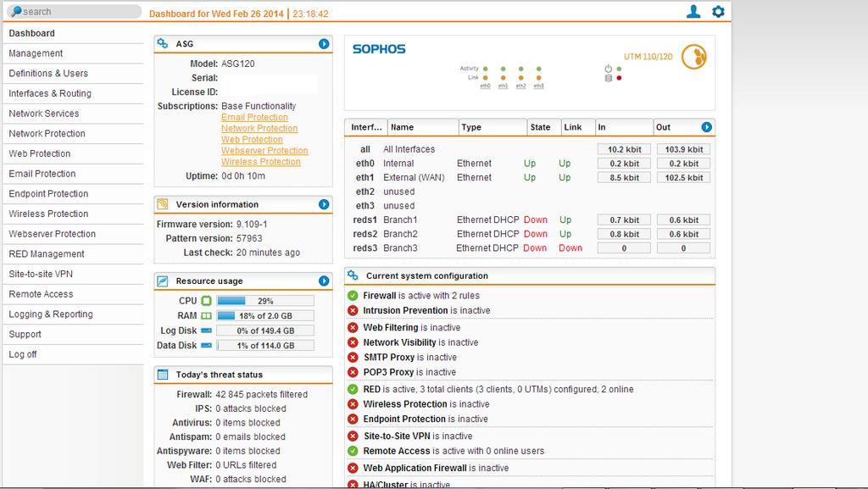
Task: Expand the Version information arrow button
Action: [324, 204]
